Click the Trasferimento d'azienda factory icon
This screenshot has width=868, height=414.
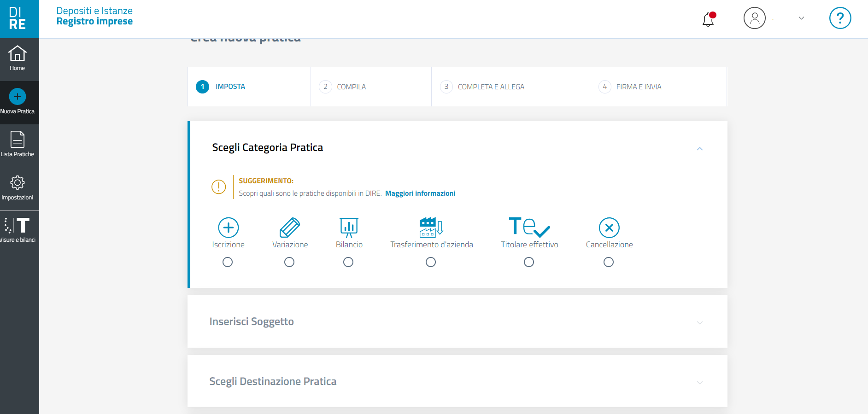(431, 227)
